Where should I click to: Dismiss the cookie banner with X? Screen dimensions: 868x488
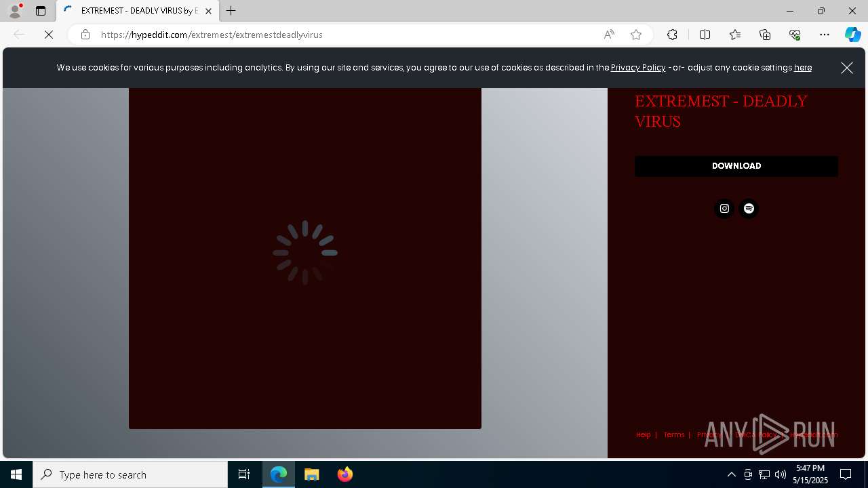(x=847, y=68)
